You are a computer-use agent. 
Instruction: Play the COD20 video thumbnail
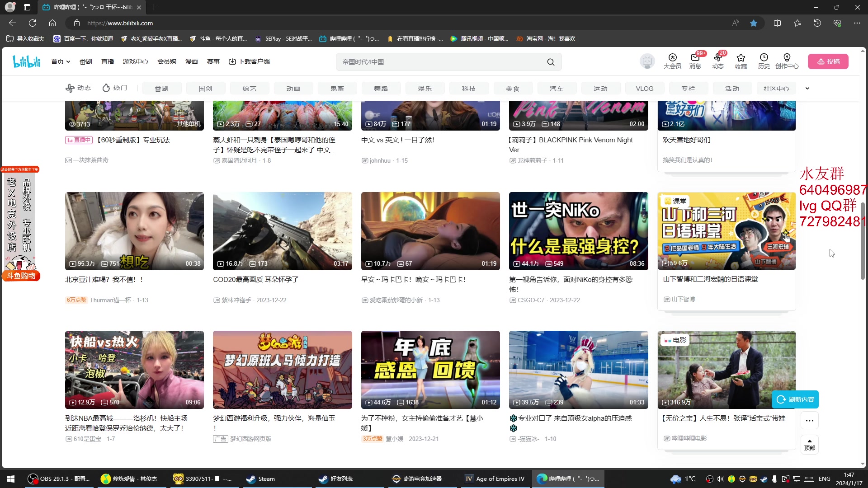click(x=282, y=231)
